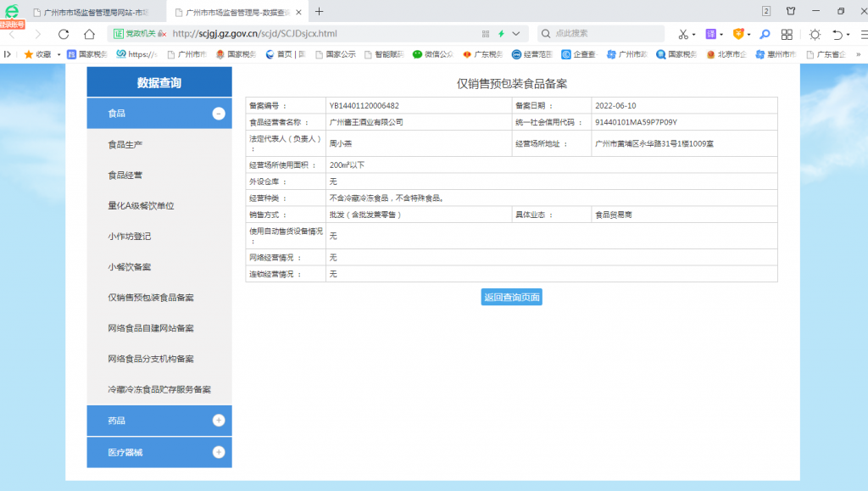Click the credit code 91440101MA59P7P09Y
Image resolution: width=868 pixels, height=491 pixels.
click(636, 122)
